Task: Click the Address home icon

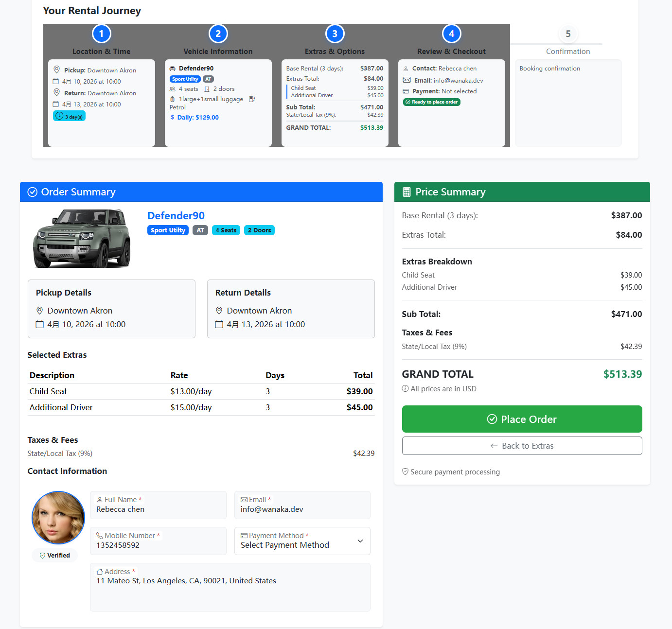Action: pyautogui.click(x=100, y=572)
